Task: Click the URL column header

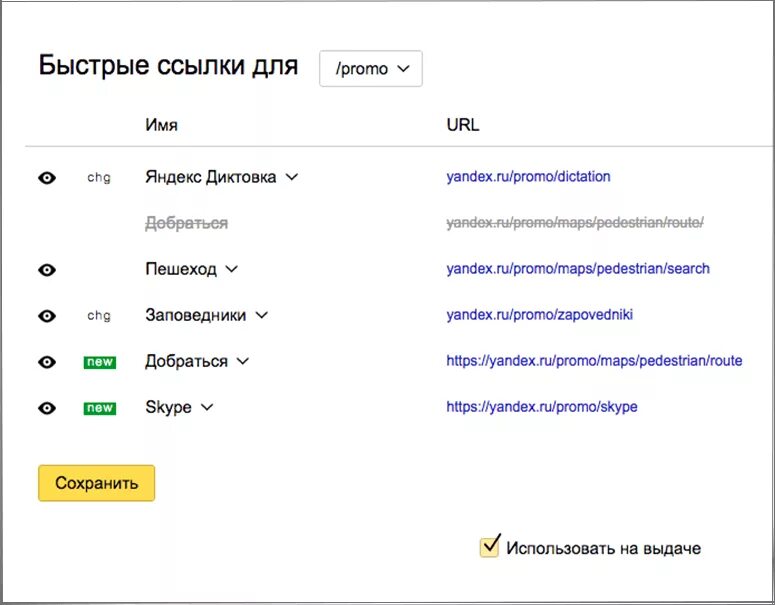Action: [463, 125]
